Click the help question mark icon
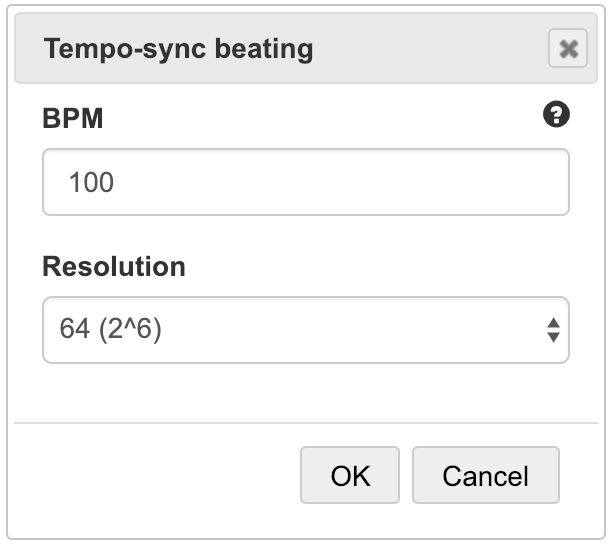Image resolution: width=614 pixels, height=548 pixels. pos(556,116)
